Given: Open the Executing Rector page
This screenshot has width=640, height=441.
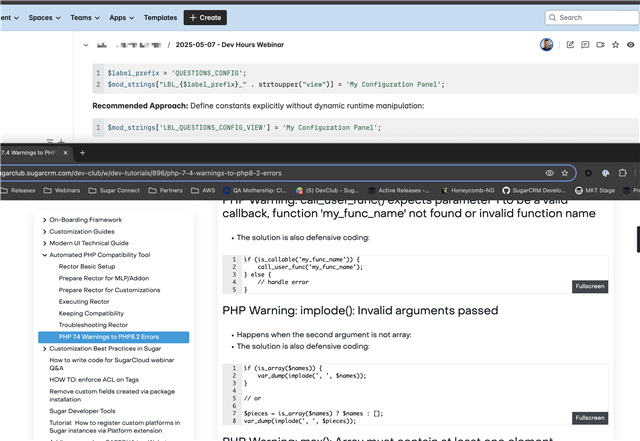Looking at the screenshot, I should (84, 302).
